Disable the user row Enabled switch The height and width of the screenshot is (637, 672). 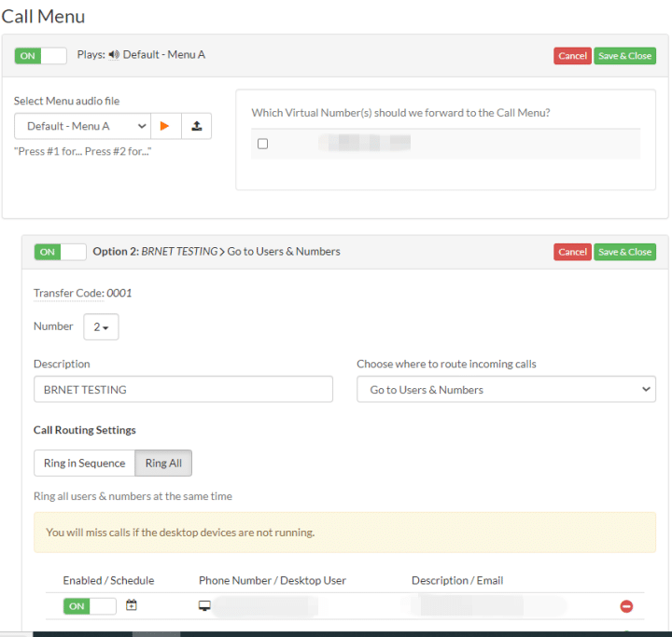click(90, 606)
